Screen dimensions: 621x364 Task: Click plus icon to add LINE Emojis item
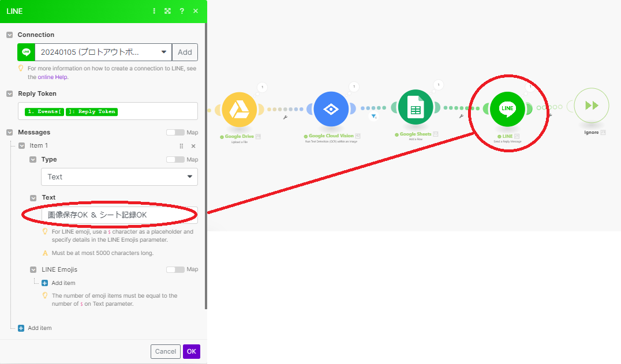[45, 283]
